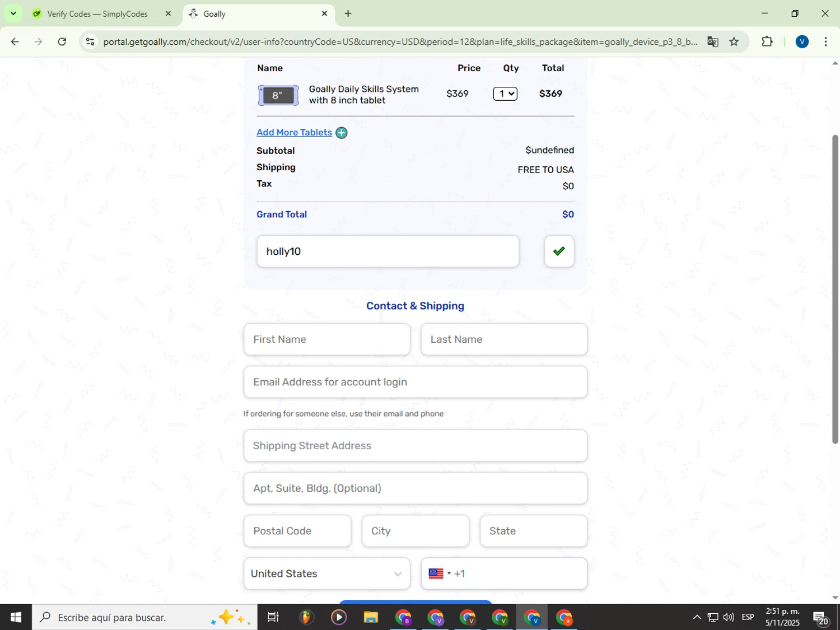
Task: Focus the promo code field containing holly10
Action: click(x=388, y=251)
